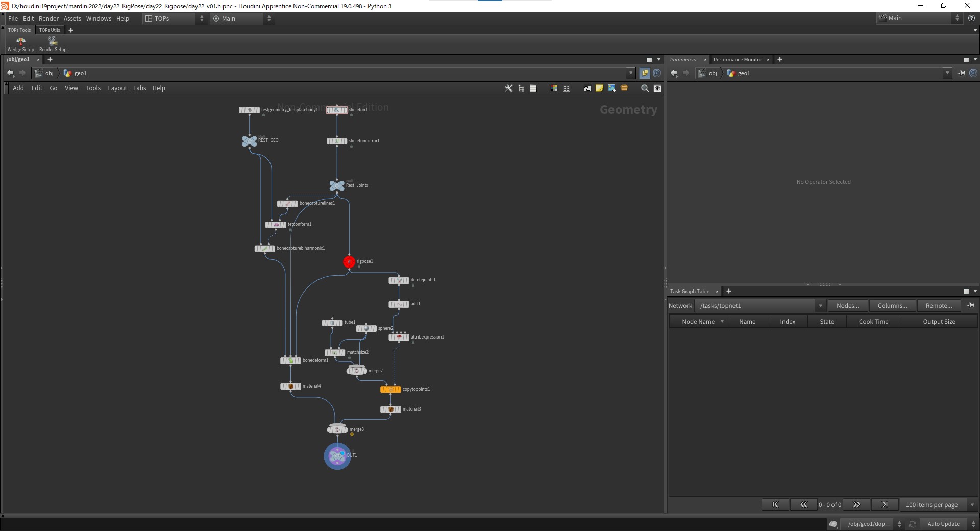Toggle the Parameters pane pin button
Screen dimensions: 980x531
tap(962, 73)
